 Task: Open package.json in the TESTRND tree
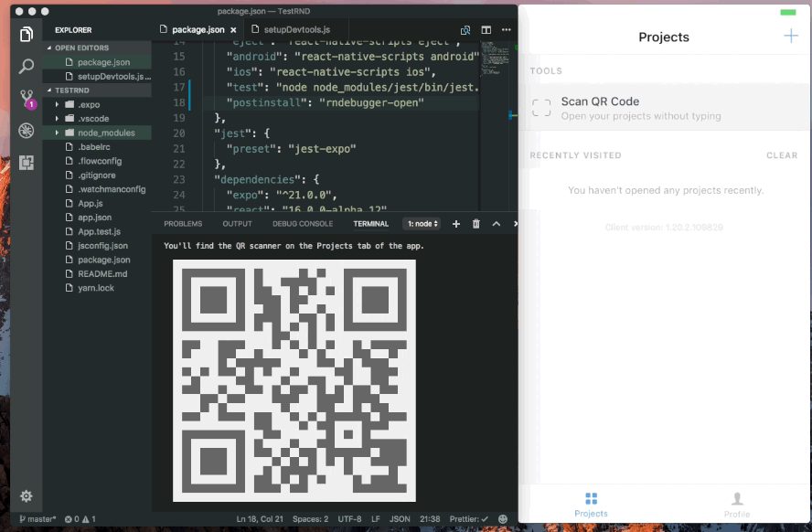pyautogui.click(x=97, y=260)
